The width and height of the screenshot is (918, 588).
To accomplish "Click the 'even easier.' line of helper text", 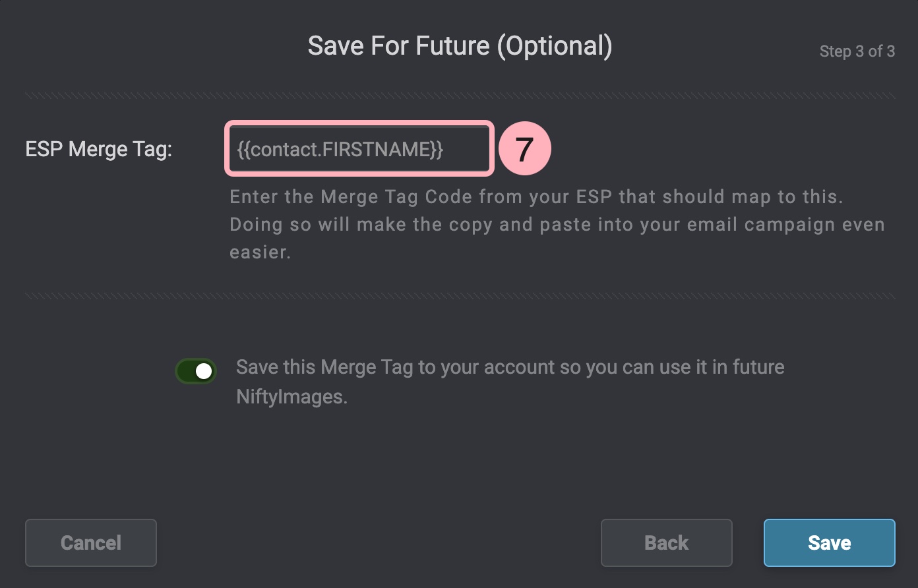I will pos(260,252).
